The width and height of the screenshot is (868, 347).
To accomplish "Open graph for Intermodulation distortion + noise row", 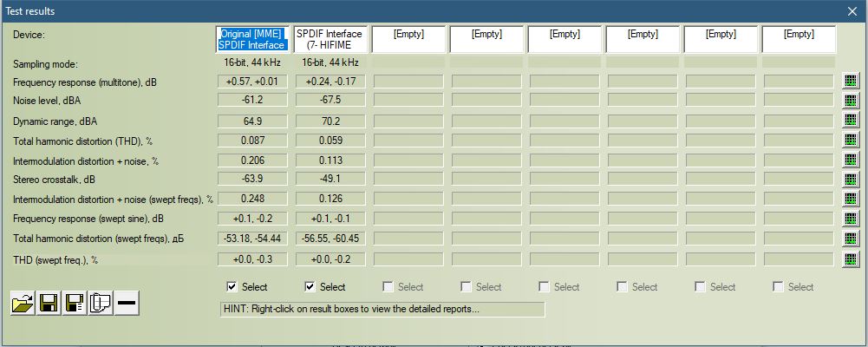I will tap(850, 160).
